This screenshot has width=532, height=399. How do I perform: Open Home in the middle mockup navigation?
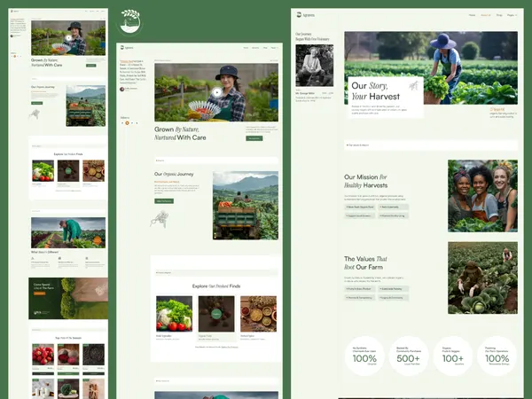(246, 48)
